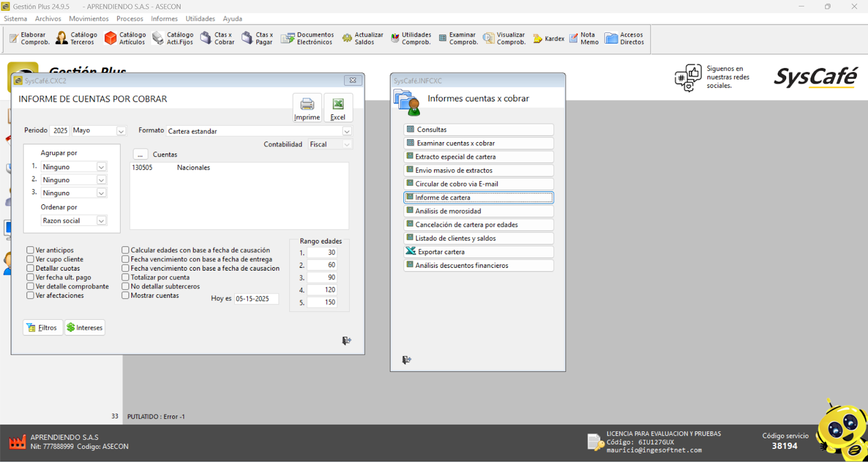Open Documentos Electrónicos toolbar icon
Screen dimensions: 868x462
307,39
